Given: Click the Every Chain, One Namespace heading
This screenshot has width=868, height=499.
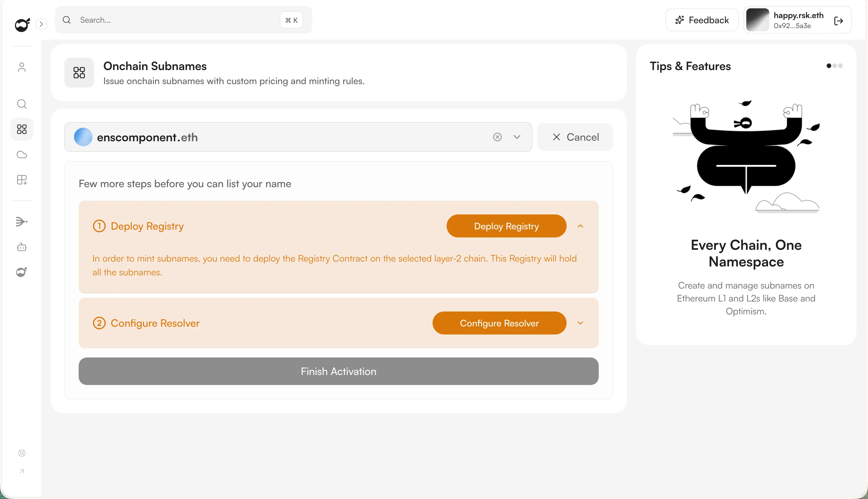Looking at the screenshot, I should pos(746,254).
